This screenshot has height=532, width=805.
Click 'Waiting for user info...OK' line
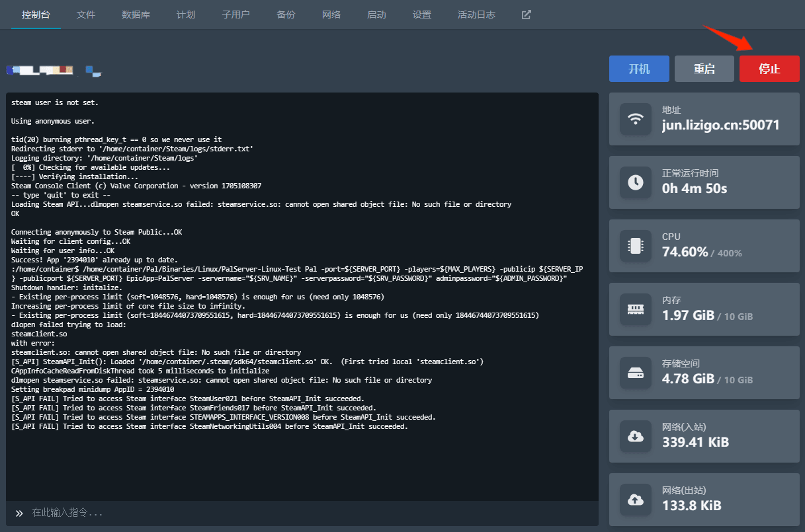click(63, 250)
